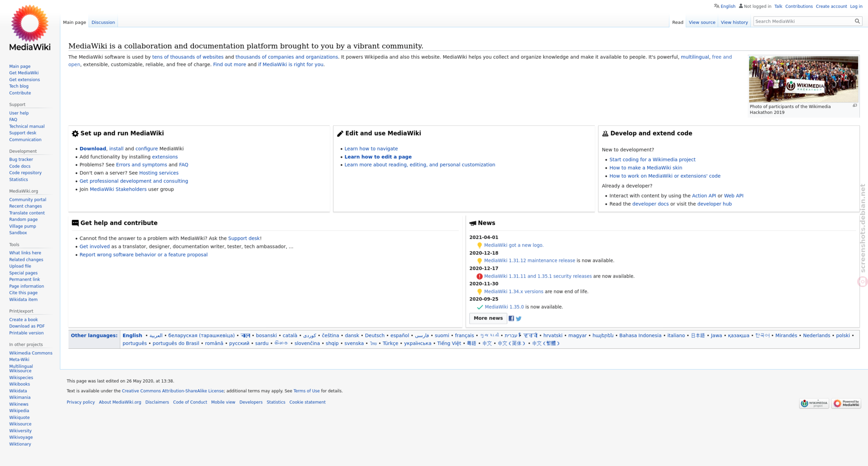Select français in Other languages
Image resolution: width=868 pixels, height=466 pixels.
[464, 336]
